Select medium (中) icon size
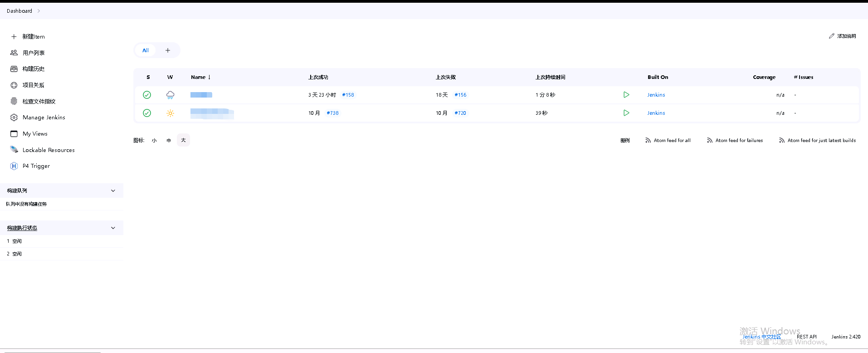 (169, 141)
